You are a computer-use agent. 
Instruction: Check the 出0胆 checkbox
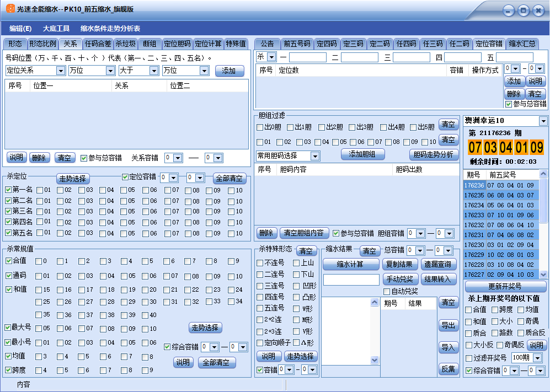(260, 127)
